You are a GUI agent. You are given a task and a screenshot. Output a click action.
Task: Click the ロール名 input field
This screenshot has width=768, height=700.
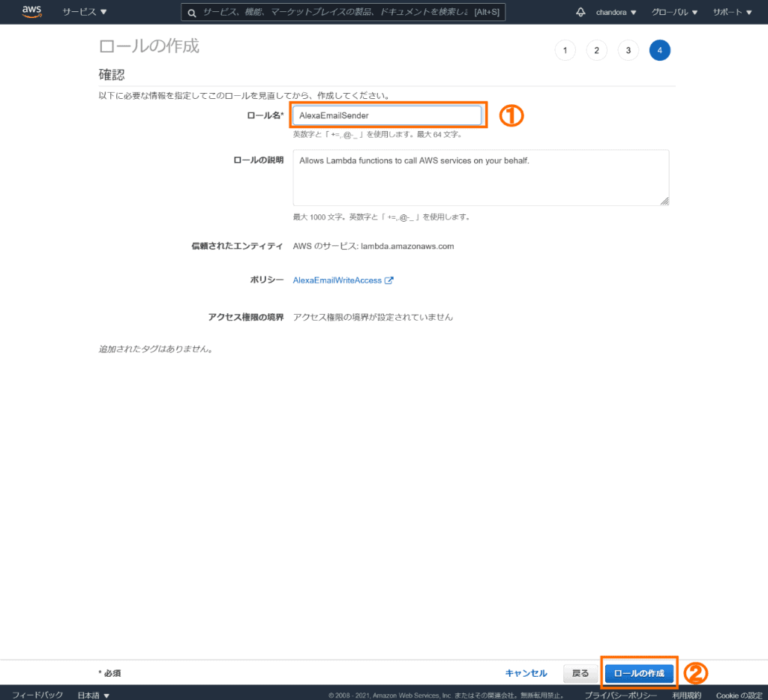coord(387,115)
